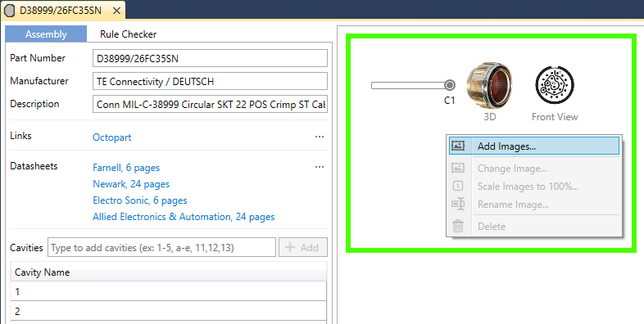The height and width of the screenshot is (324, 644).
Task: Select the Add Images context menu entry
Action: click(533, 146)
